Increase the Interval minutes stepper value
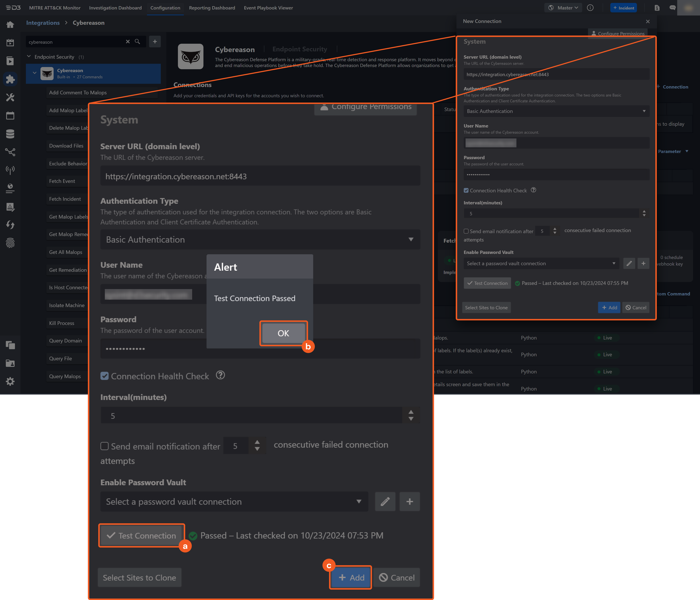 pos(411,412)
